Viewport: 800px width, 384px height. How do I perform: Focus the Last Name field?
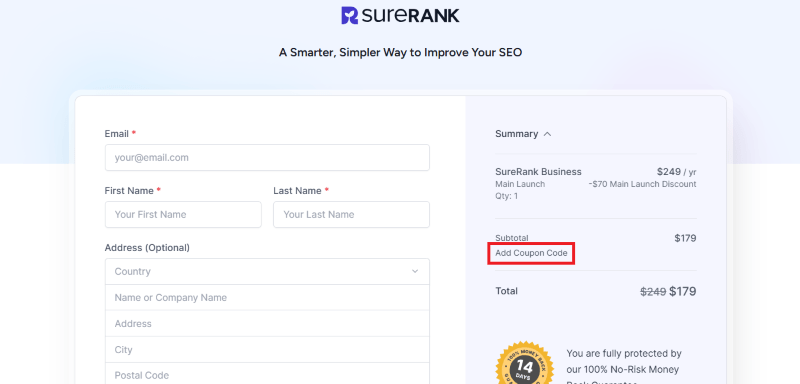[x=352, y=215]
